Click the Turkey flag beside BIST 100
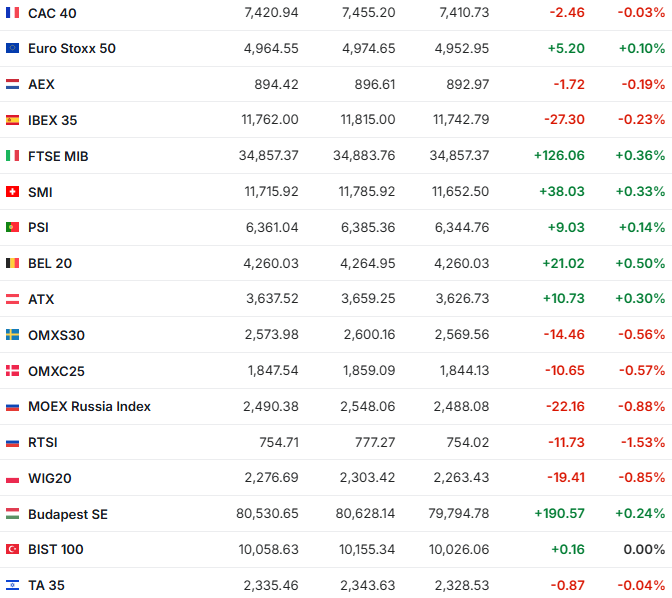The width and height of the screenshot is (672, 598). click(12, 549)
